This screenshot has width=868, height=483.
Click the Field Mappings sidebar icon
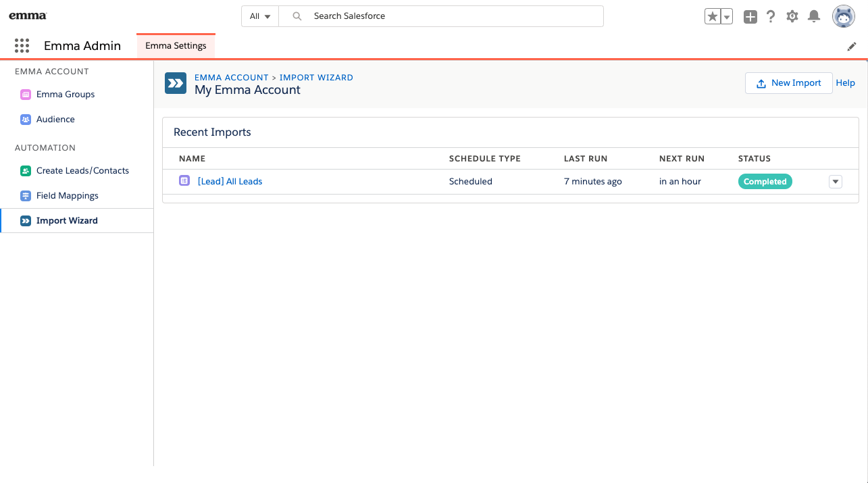[26, 196]
